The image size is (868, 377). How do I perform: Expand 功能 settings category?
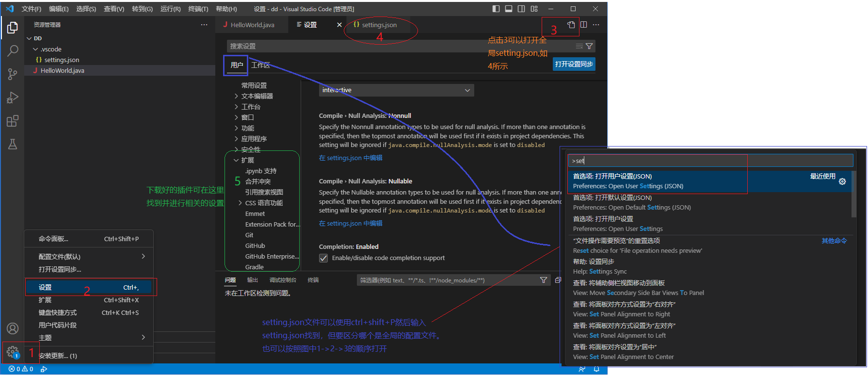[236, 128]
